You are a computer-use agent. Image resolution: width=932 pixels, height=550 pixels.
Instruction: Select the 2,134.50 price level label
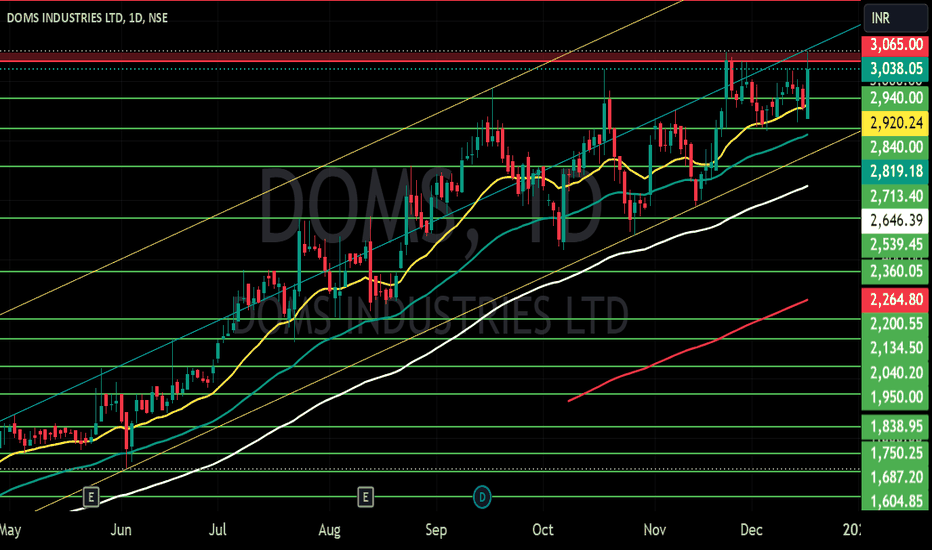point(895,348)
